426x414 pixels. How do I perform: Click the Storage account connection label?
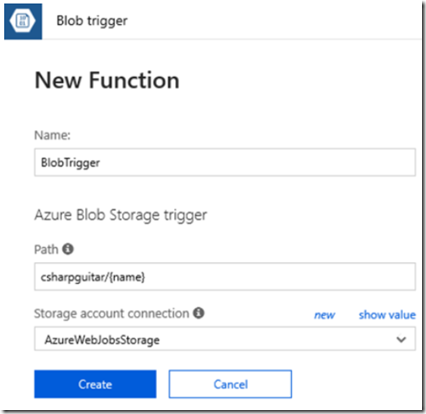click(x=112, y=314)
